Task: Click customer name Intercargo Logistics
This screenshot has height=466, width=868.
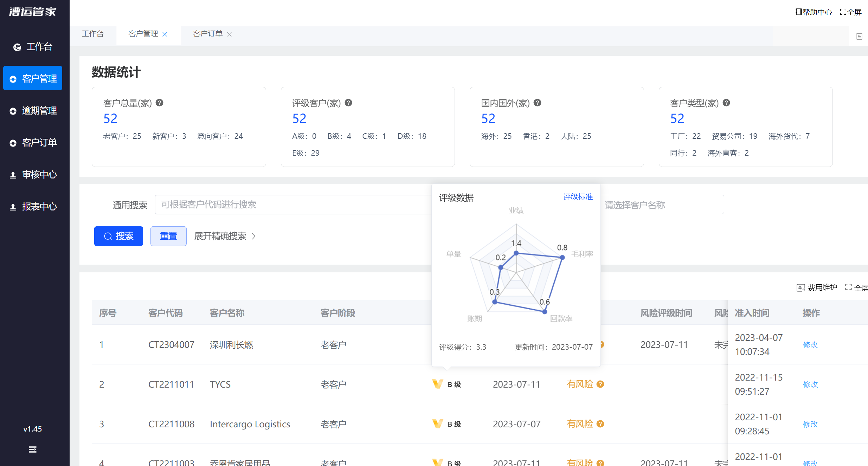Action: [250, 424]
